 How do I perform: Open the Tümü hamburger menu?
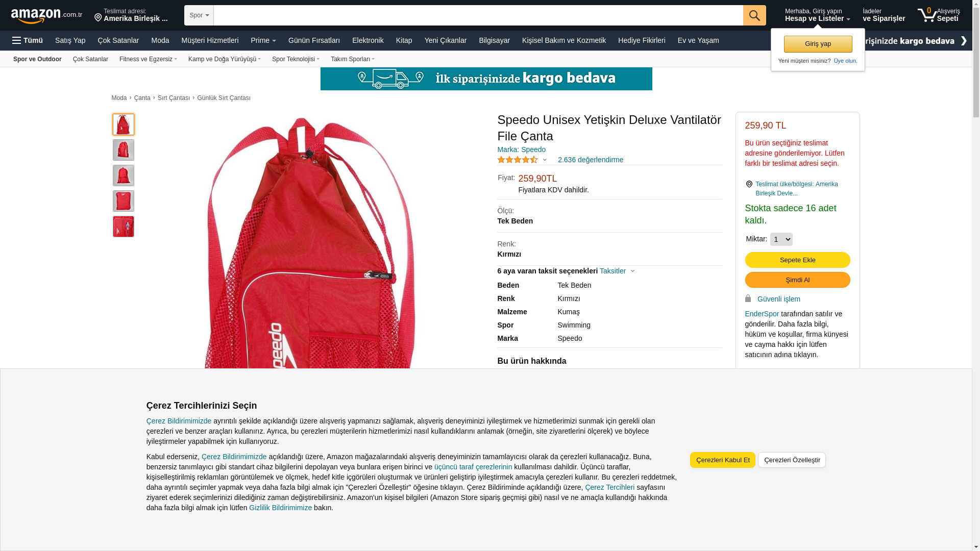click(28, 40)
